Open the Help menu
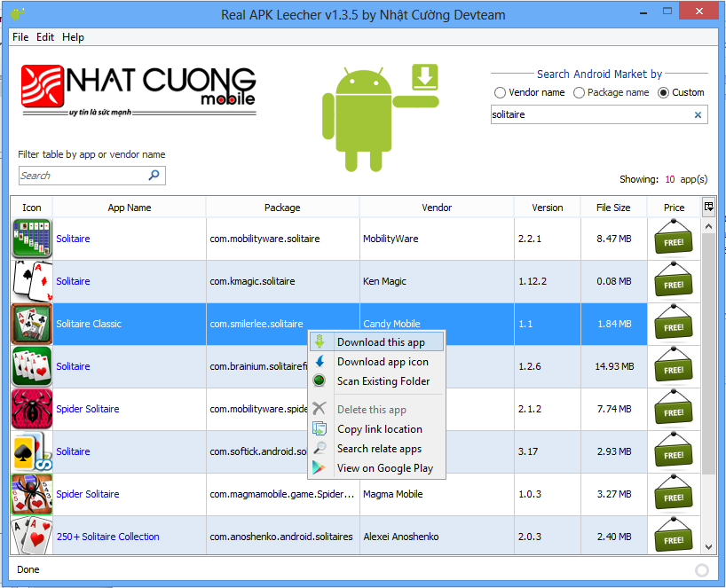 [x=73, y=37]
